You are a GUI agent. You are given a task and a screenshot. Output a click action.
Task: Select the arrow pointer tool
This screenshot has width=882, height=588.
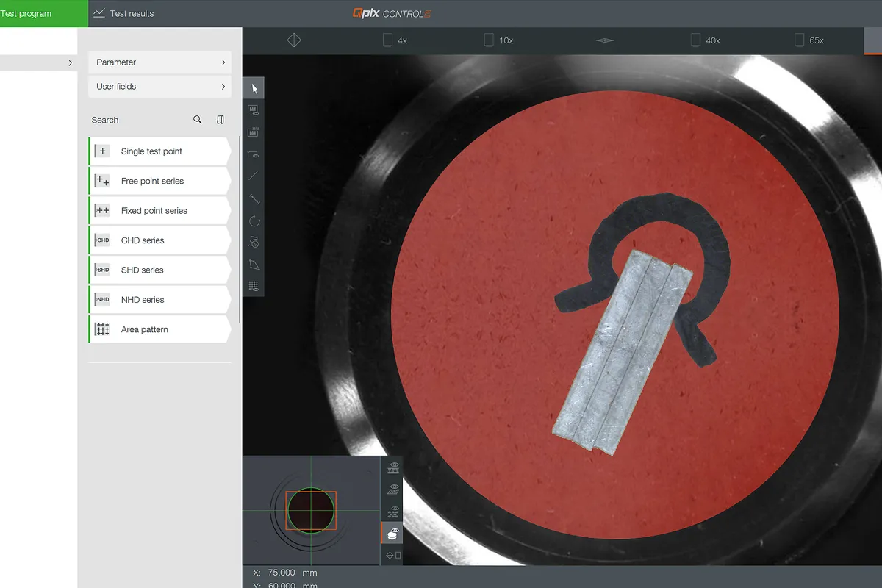254,89
